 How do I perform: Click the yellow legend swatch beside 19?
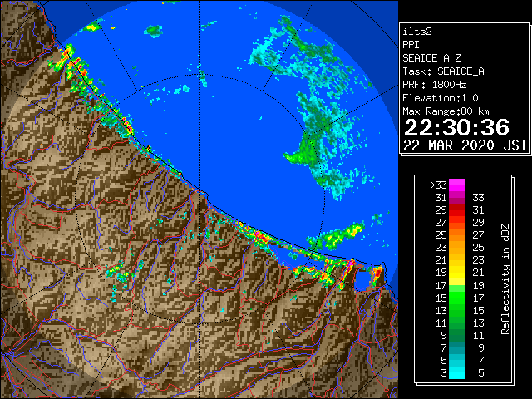pyautogui.click(x=457, y=273)
